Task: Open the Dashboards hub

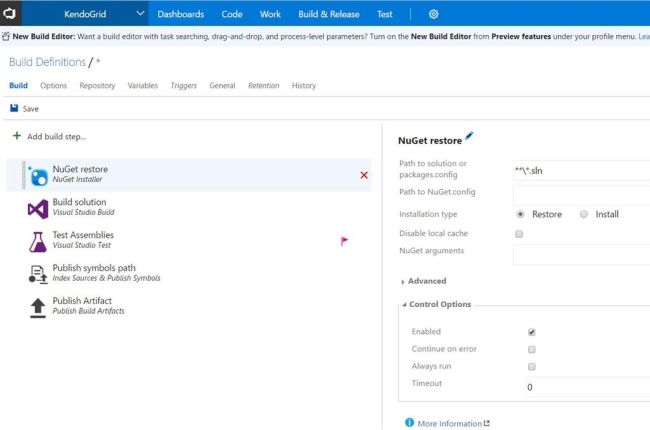Action: (x=181, y=14)
